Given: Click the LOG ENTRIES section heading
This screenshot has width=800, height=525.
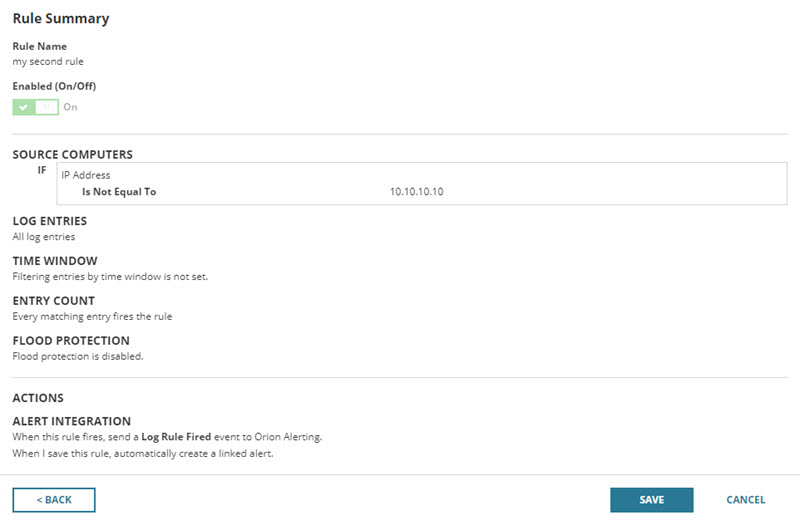Looking at the screenshot, I should coord(49,221).
